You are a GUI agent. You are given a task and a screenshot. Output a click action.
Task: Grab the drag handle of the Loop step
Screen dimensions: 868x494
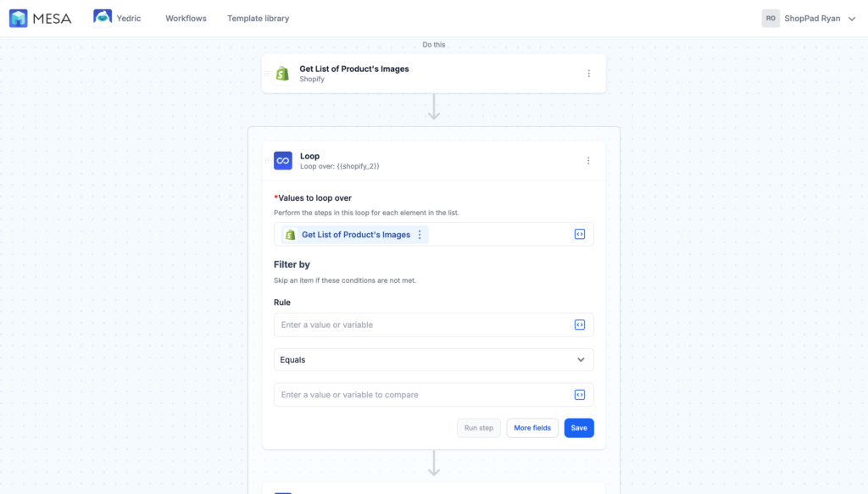point(268,159)
